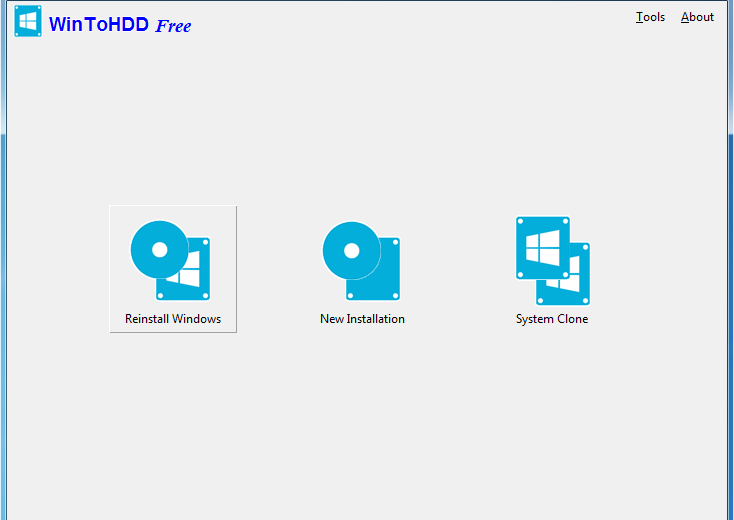The width and height of the screenshot is (734, 520).
Task: Choose the New Installation disc icon
Action: pos(361,261)
